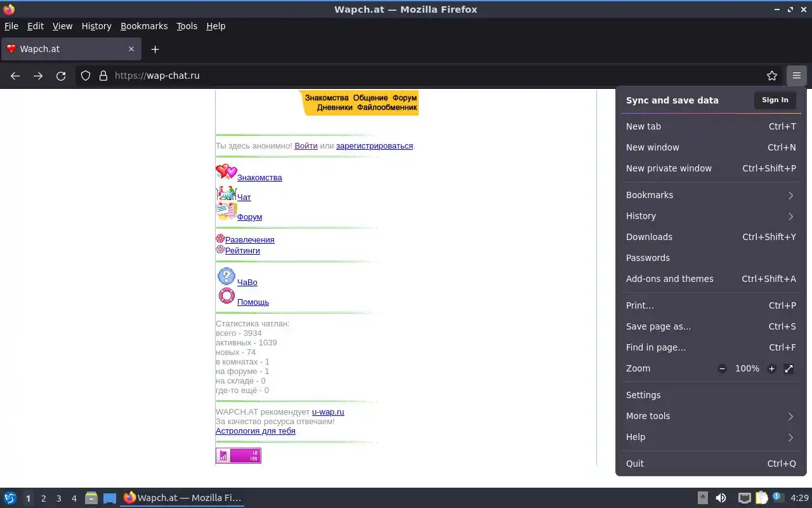Open Downloads from the menu
The height and width of the screenshot is (508, 812).
point(710,237)
